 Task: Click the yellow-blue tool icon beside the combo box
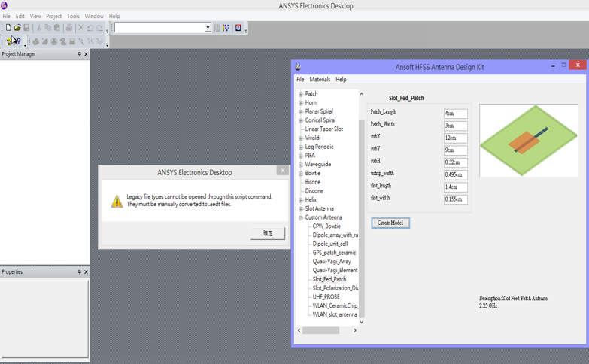click(x=226, y=27)
